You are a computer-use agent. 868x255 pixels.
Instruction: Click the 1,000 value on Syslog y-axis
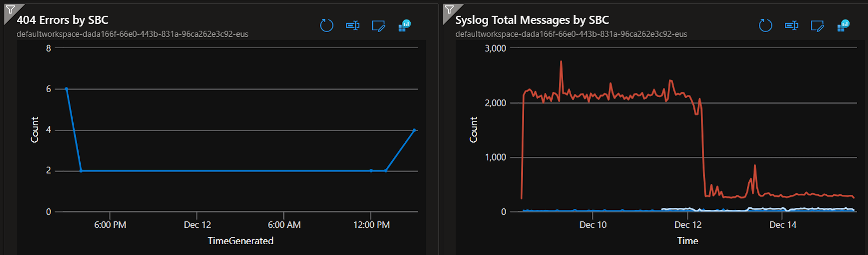coord(495,157)
